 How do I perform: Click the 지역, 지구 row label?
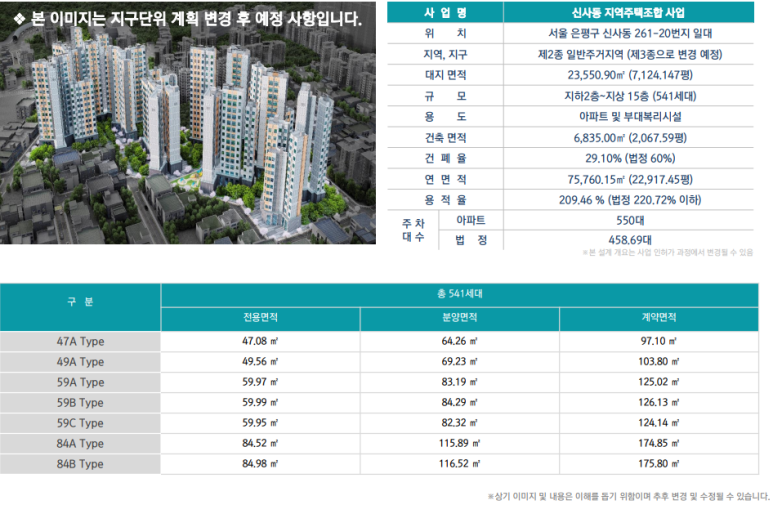(x=445, y=54)
